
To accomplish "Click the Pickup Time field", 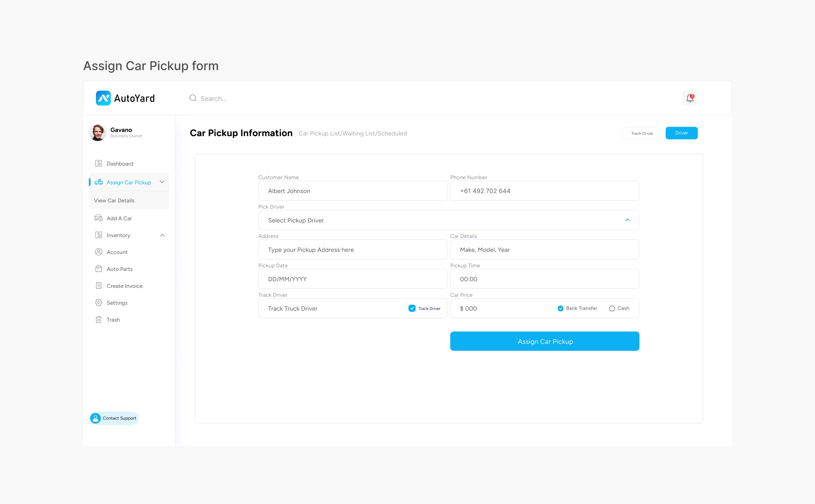I will 545,279.
